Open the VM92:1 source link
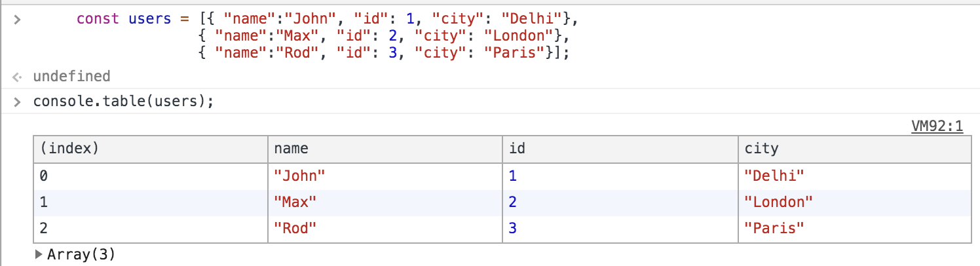This screenshot has height=266, width=980. [x=937, y=126]
